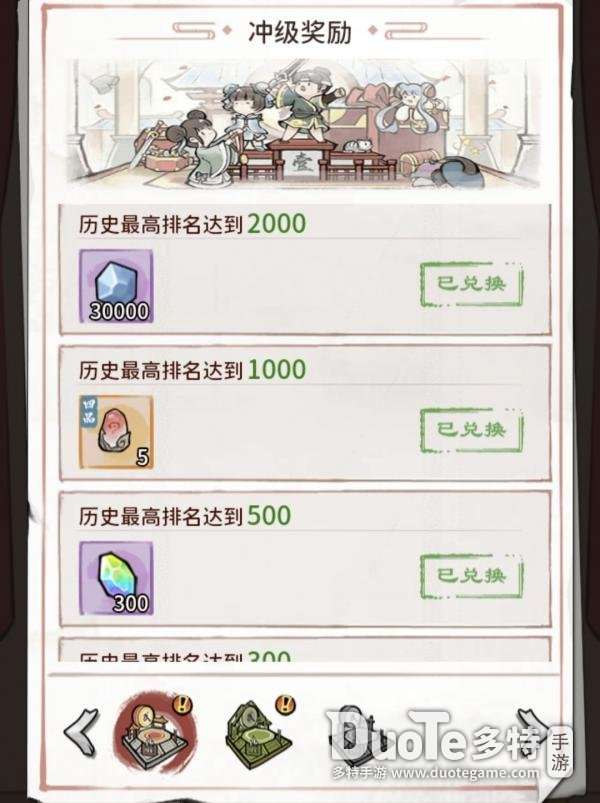
Task: Open the partially visible rank 300 reward row
Action: [x=305, y=649]
